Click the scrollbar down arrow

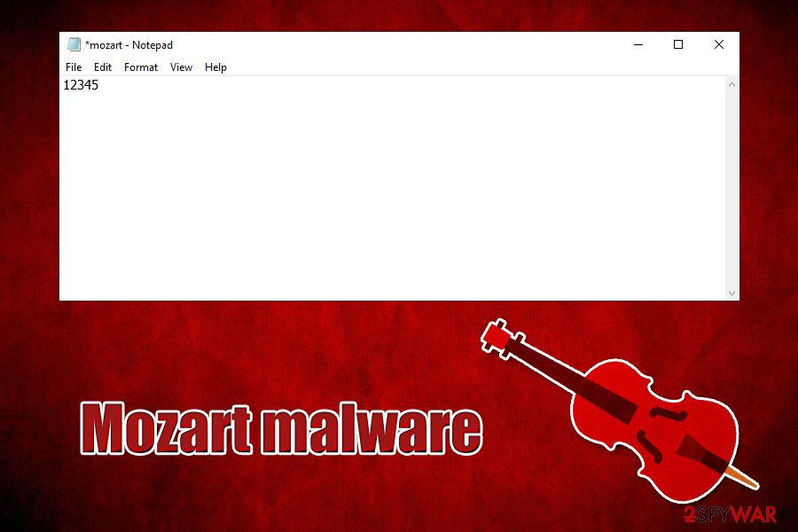click(731, 293)
